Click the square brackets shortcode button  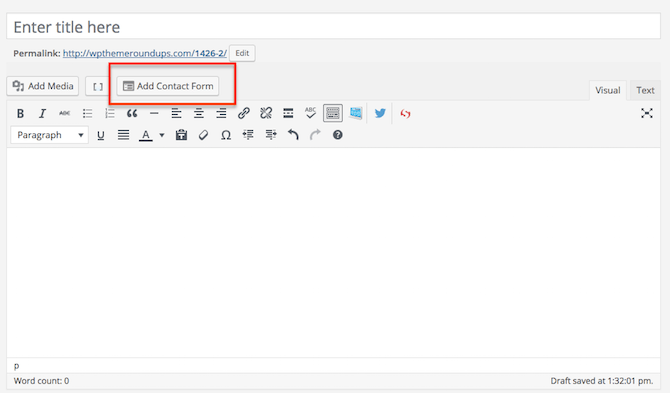tap(98, 87)
